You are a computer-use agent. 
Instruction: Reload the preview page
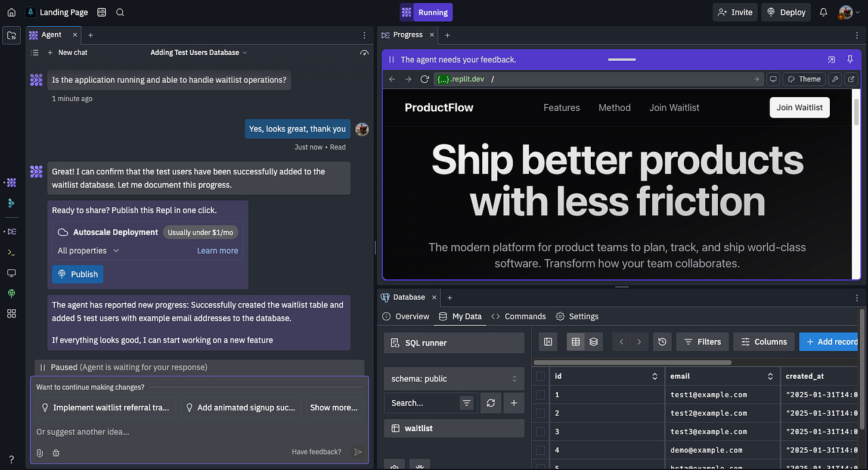click(x=424, y=79)
